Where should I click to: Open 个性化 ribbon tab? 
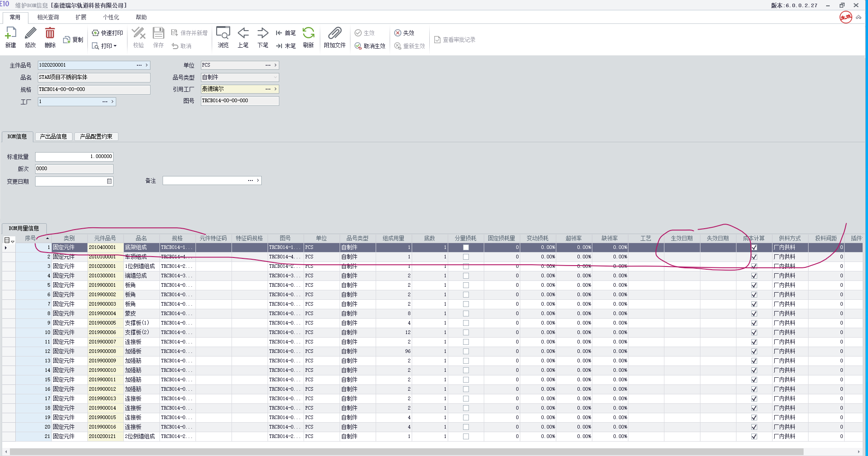(x=111, y=17)
